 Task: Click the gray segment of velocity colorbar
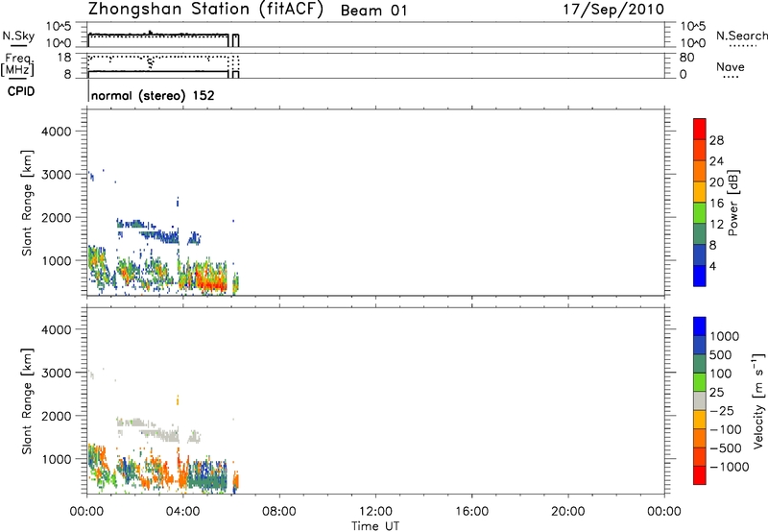click(x=700, y=400)
